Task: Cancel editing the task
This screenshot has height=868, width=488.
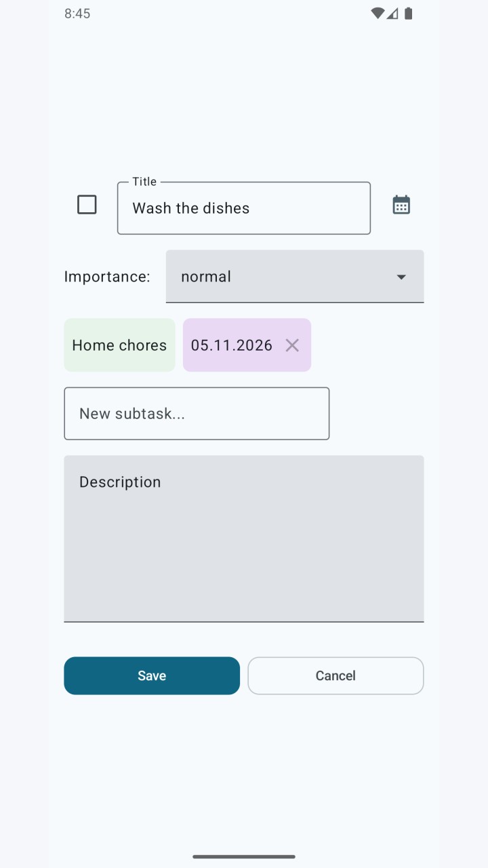Action: (335, 675)
